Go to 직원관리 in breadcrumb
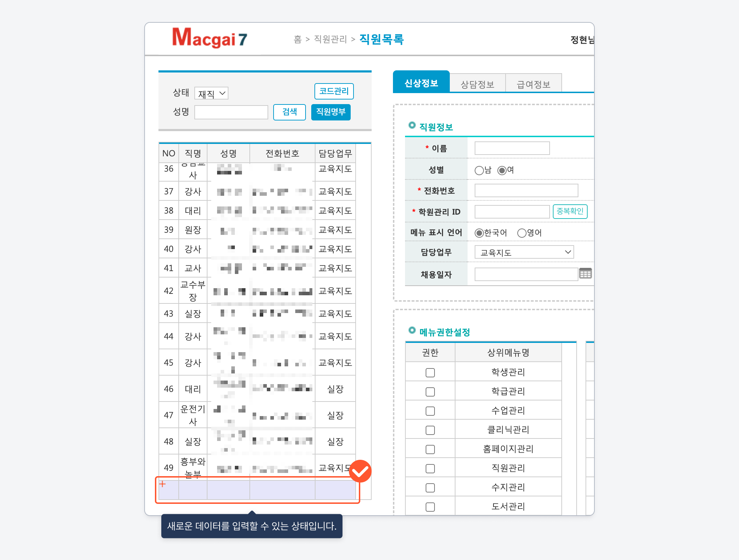Viewport: 739px width, 560px height. (x=330, y=39)
